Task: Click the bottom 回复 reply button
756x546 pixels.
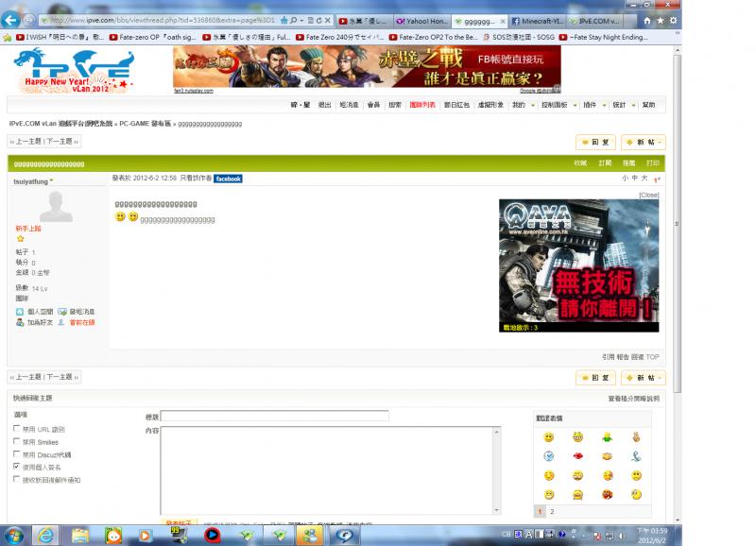Action: tap(596, 378)
